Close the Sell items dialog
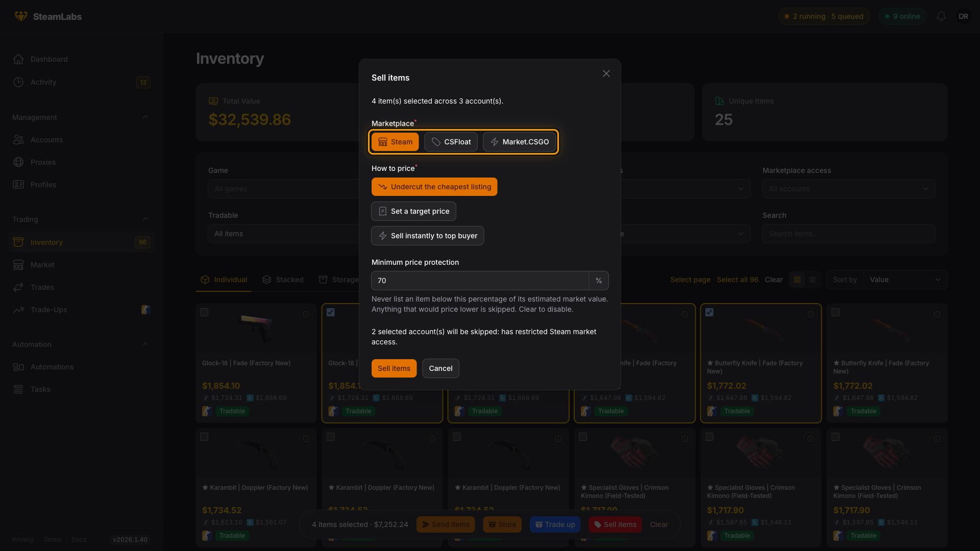The height and width of the screenshot is (551, 980). [606, 73]
